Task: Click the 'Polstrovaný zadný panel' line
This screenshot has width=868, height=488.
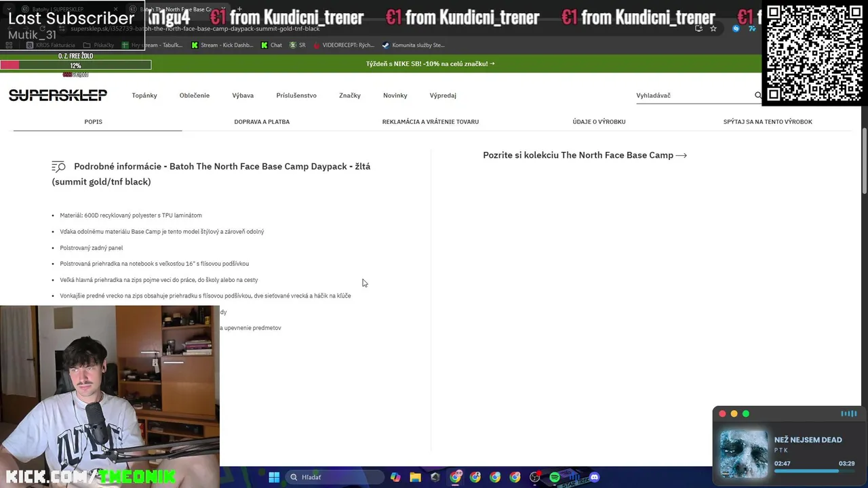Action: pyautogui.click(x=92, y=248)
